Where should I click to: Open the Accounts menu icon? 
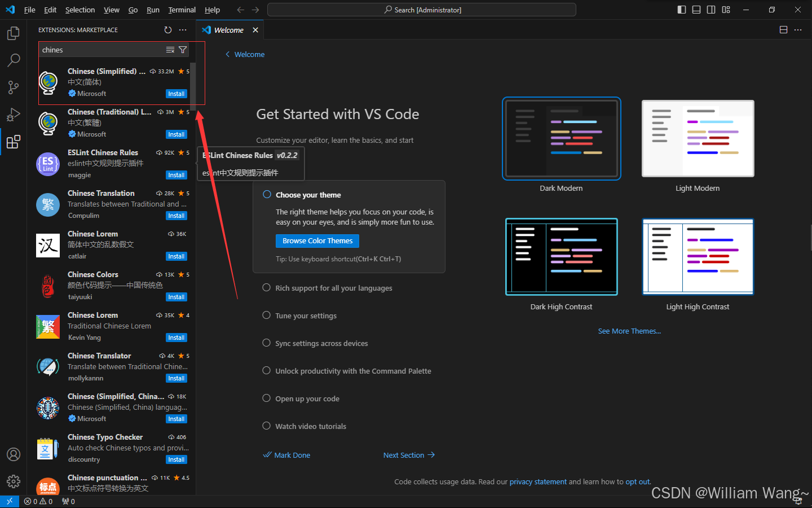[x=14, y=454]
